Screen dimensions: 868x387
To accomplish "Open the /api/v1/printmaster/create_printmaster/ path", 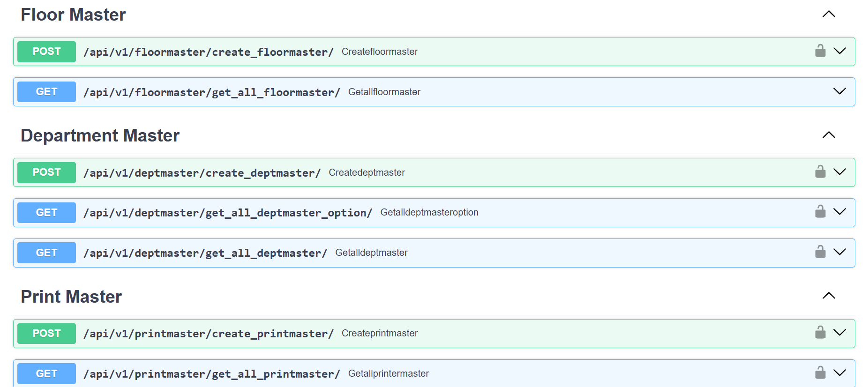I will coord(208,334).
